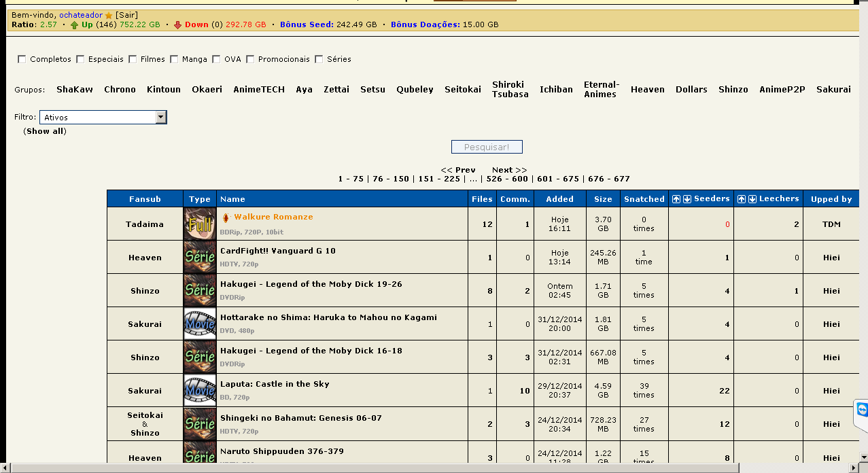Open Shingeki no Bahamut: Genesis 06-07
The width and height of the screenshot is (868, 473).
(301, 417)
